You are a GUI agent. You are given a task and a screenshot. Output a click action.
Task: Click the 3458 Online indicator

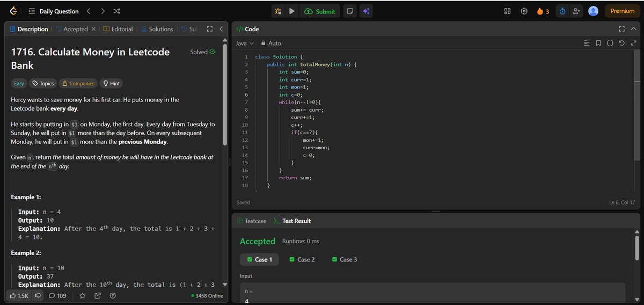click(x=207, y=296)
